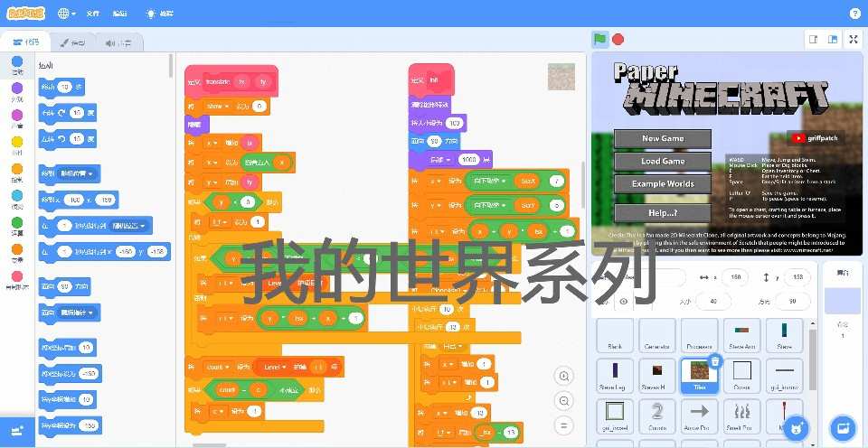Click the choose a sprite cat button

pos(797,427)
